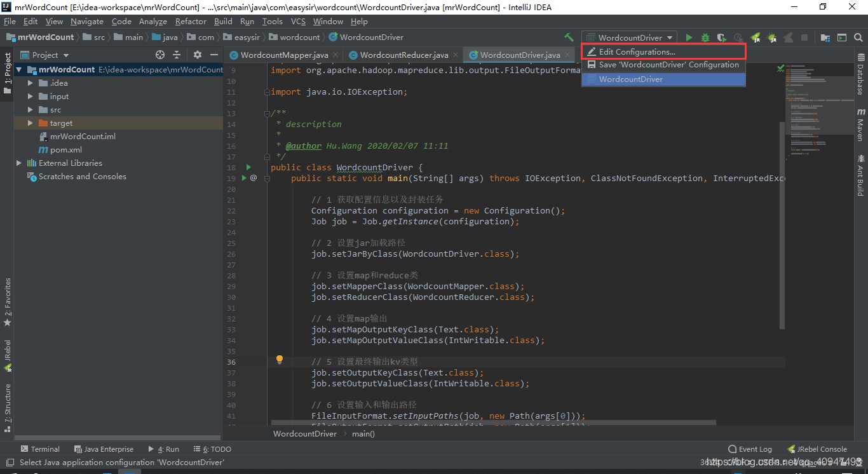868x474 pixels.
Task: Expand the src folder
Action: (x=30, y=110)
